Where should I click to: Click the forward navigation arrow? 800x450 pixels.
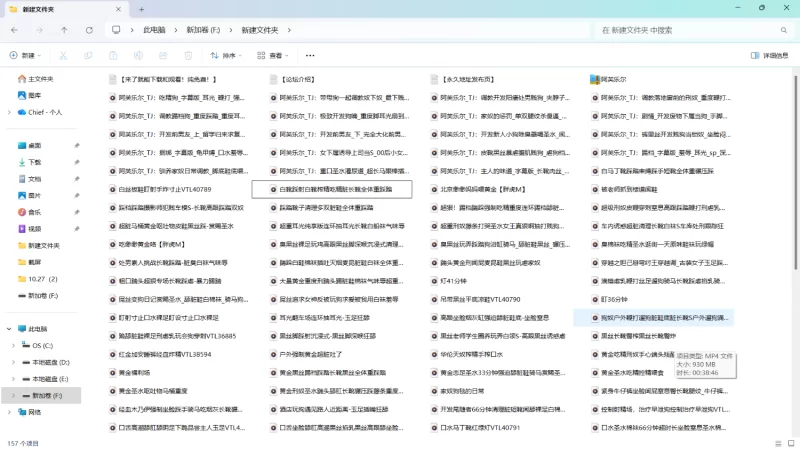point(39,30)
